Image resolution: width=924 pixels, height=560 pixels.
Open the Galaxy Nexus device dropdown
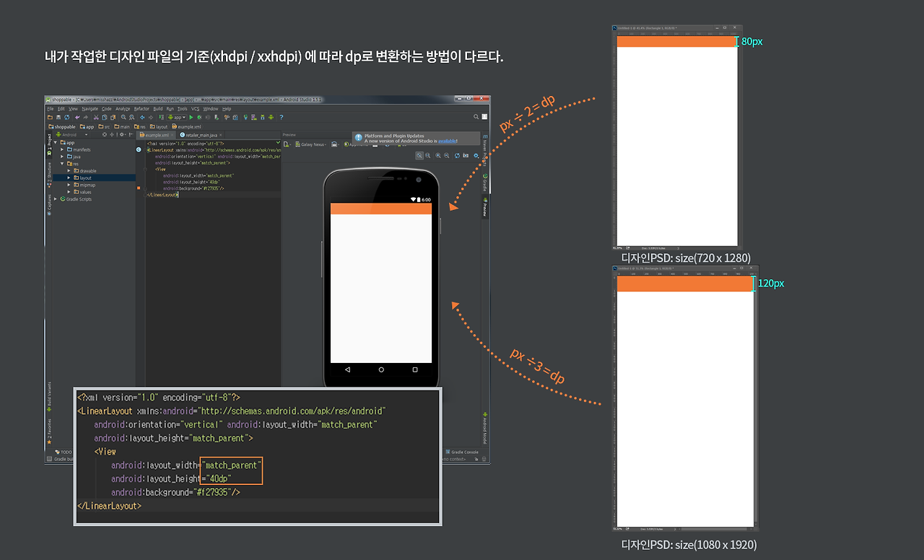(x=312, y=144)
